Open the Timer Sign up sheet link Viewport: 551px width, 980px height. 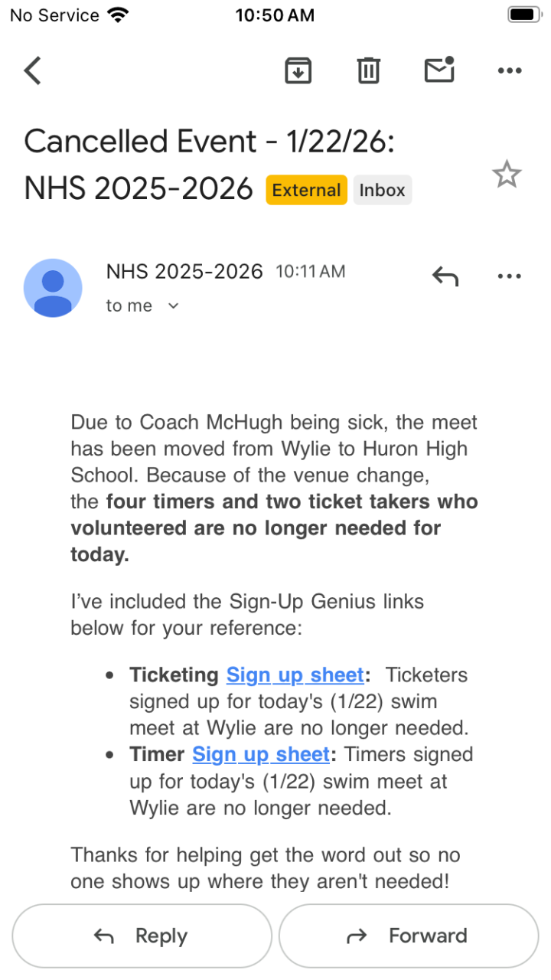[x=260, y=754]
